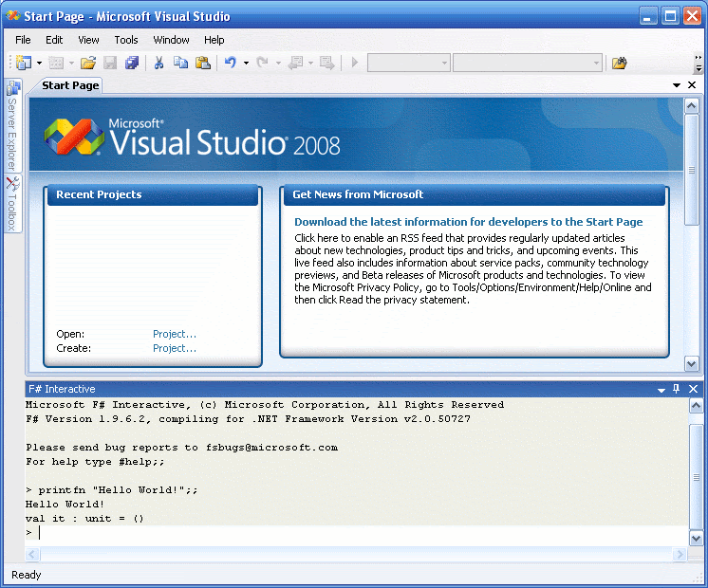Image resolution: width=708 pixels, height=588 pixels.
Task: Show the Server Explorer side panel
Action: point(12,125)
